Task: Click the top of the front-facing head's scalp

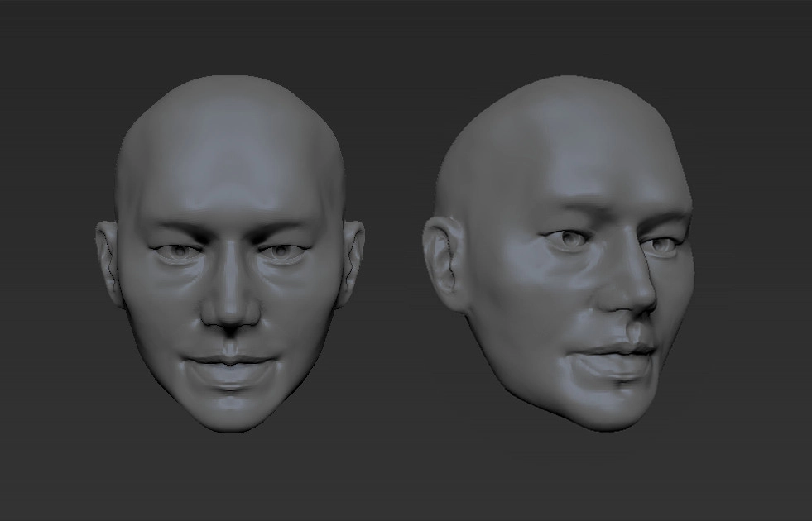Action: pos(228,93)
